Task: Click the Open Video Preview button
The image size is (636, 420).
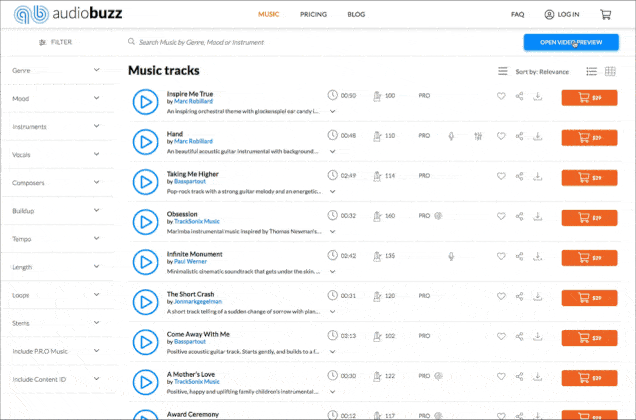Action: (568, 42)
